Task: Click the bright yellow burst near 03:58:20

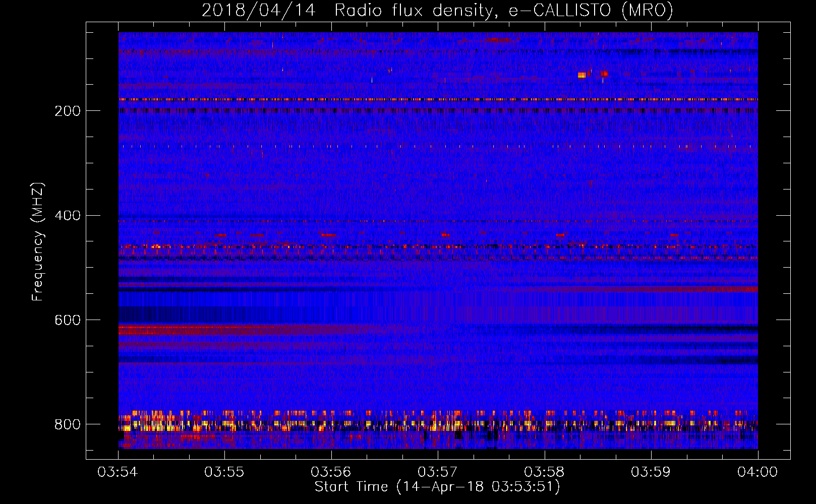Action: (x=581, y=75)
